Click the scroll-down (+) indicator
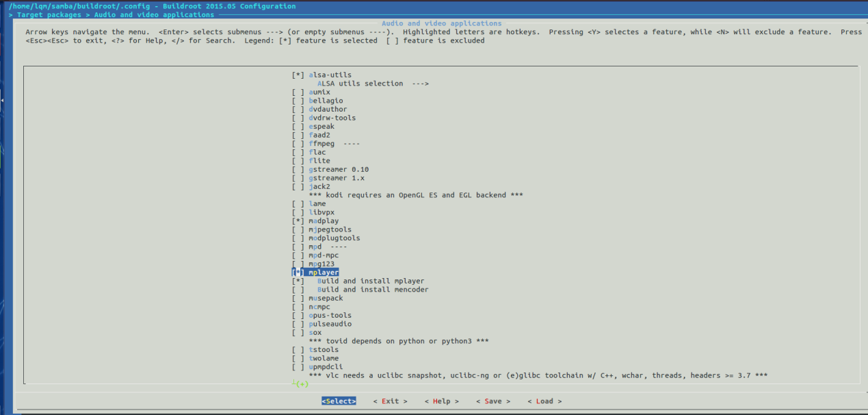 click(300, 385)
